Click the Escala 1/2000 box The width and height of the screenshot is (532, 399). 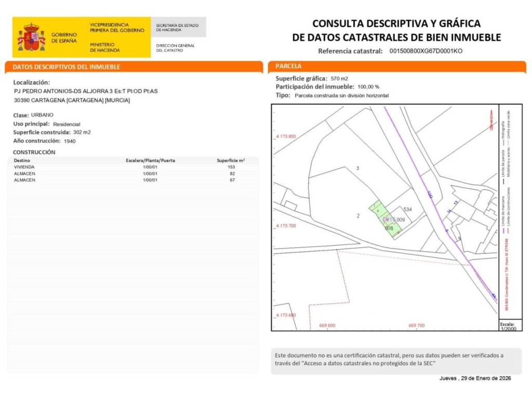510,326
